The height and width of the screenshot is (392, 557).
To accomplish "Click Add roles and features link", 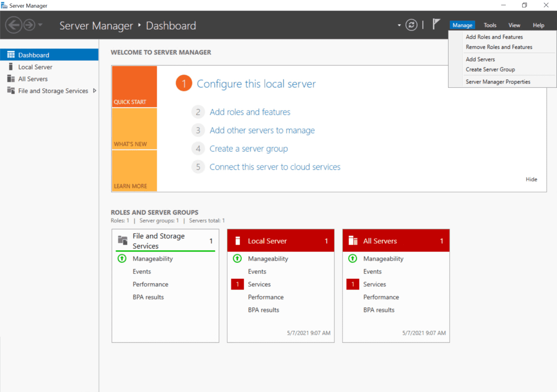I will click(250, 112).
